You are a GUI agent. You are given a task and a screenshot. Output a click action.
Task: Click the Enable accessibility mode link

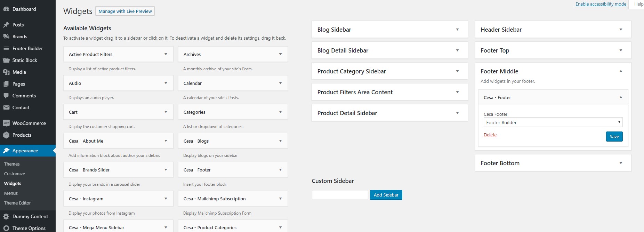[x=601, y=4]
